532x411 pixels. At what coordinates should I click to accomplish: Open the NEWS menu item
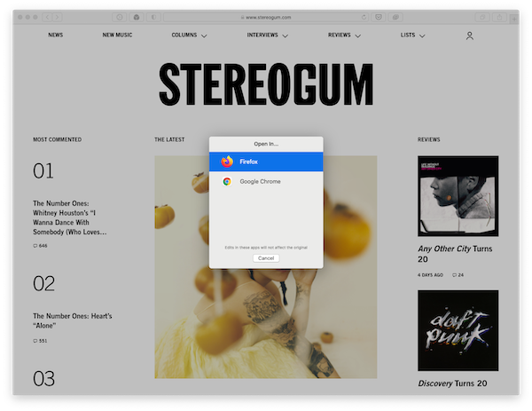tap(56, 35)
